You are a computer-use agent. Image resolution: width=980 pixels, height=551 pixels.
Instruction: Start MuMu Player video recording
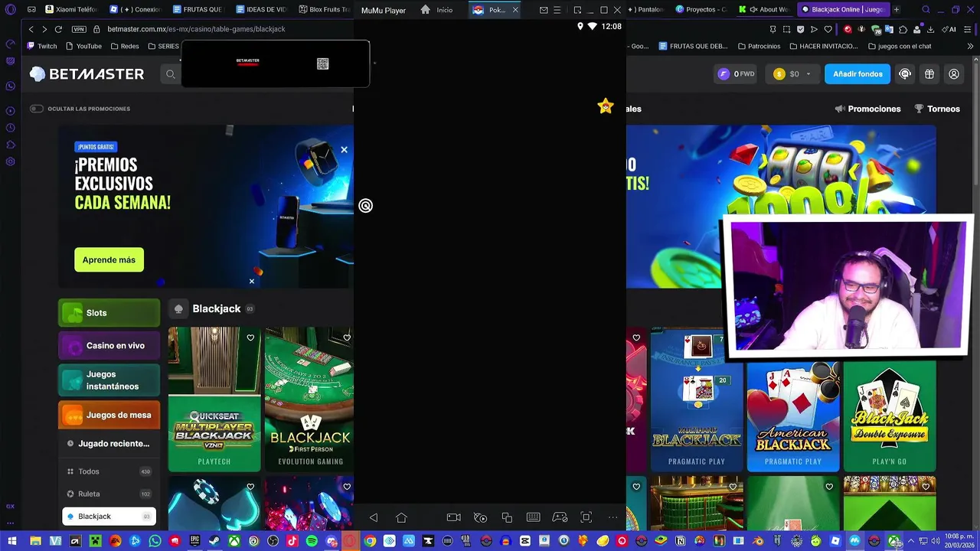pyautogui.click(x=454, y=517)
